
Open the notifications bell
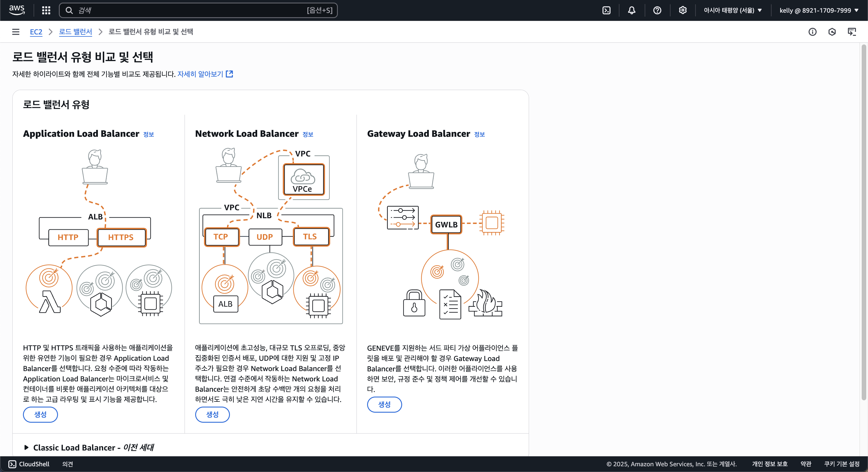coord(631,10)
